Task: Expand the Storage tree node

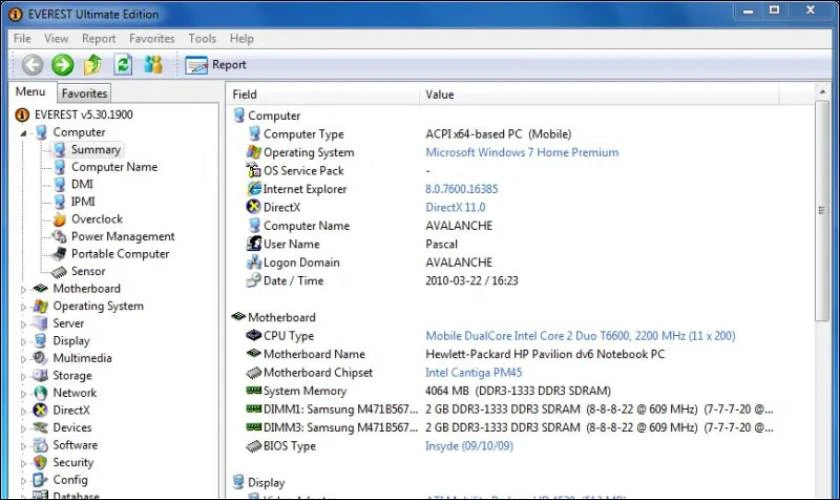Action: [x=24, y=376]
